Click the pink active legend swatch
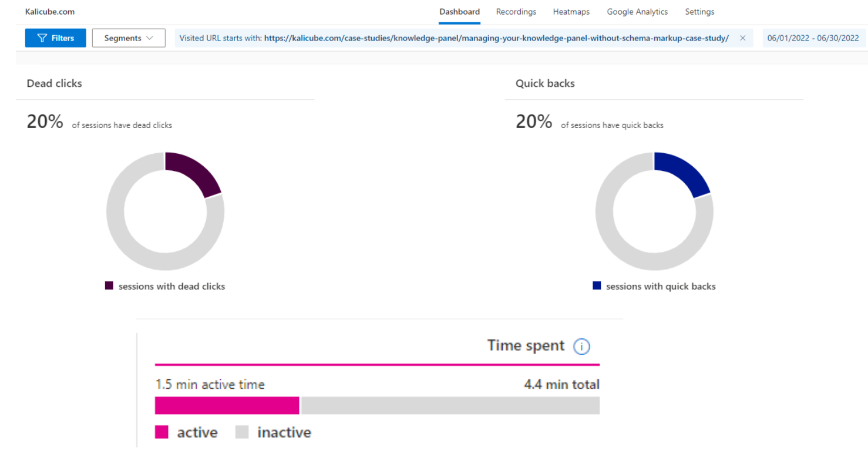The width and height of the screenshot is (868, 458). (162, 433)
